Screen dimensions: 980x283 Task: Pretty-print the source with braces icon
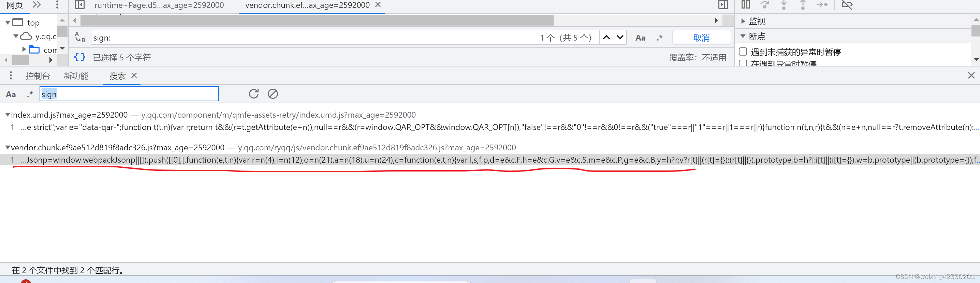point(79,57)
